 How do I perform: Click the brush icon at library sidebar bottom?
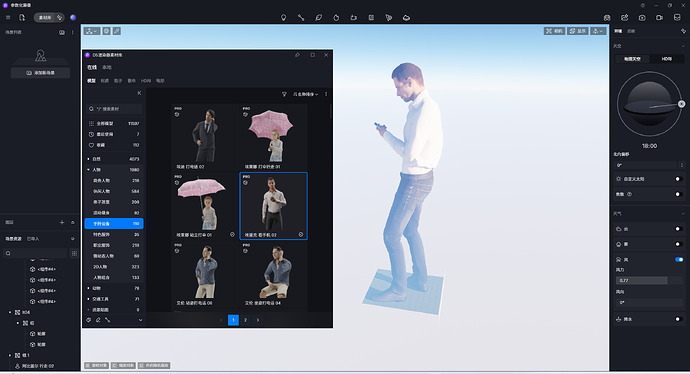[98, 320]
